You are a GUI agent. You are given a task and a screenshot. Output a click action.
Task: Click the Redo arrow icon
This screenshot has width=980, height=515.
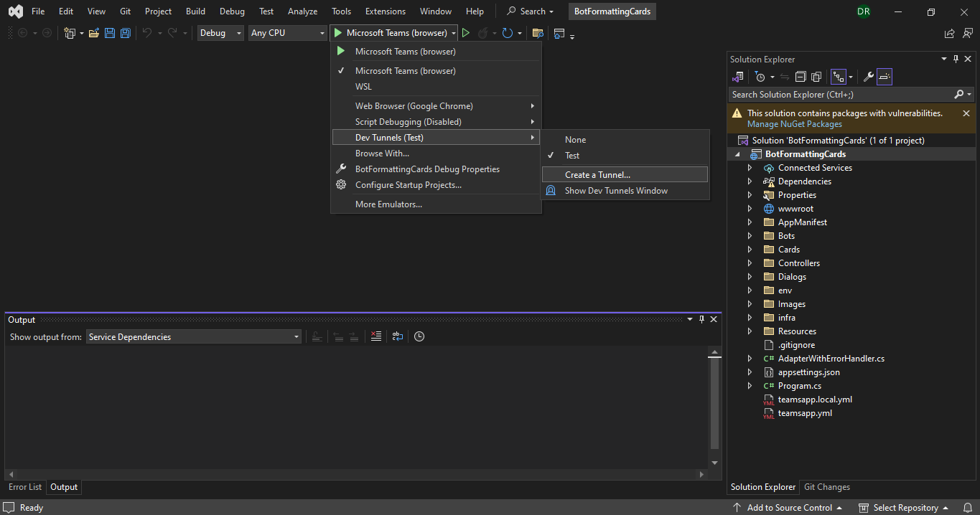pos(172,33)
